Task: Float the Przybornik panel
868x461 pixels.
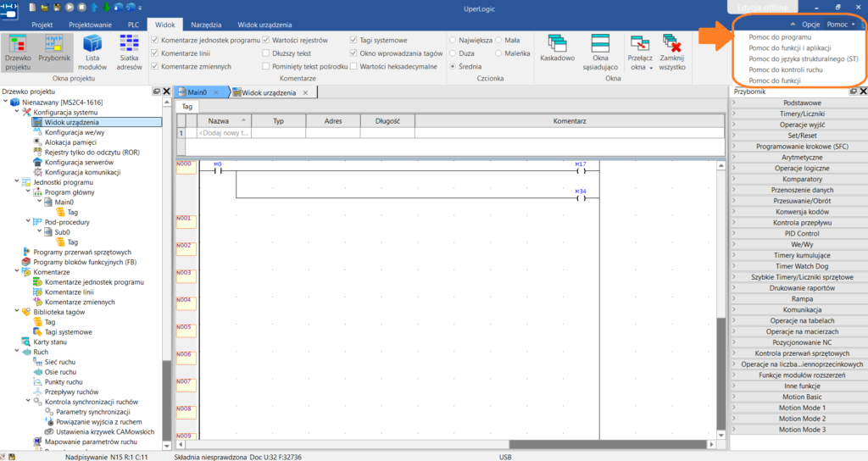Action: tap(853, 92)
